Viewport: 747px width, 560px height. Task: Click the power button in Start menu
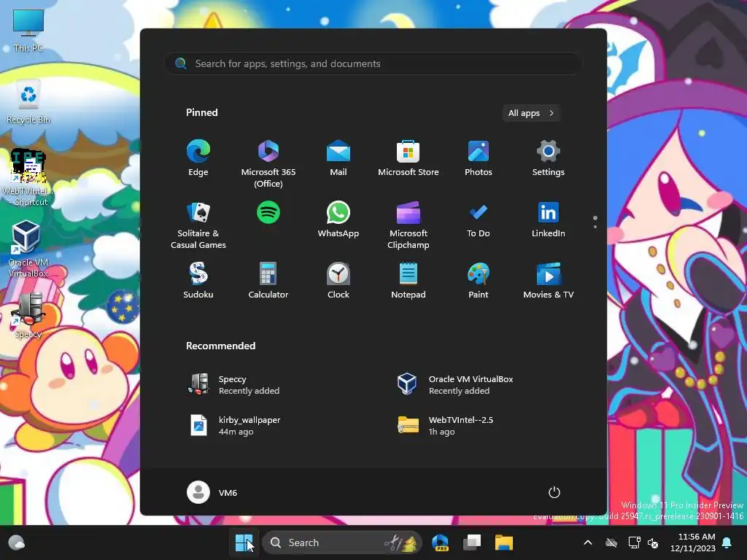pyautogui.click(x=554, y=492)
